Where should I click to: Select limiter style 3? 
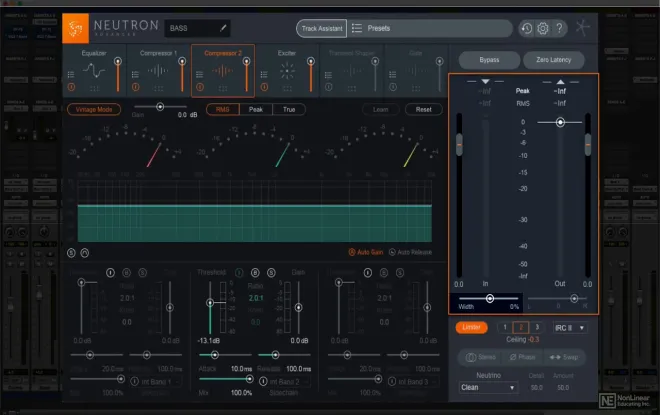[537, 327]
